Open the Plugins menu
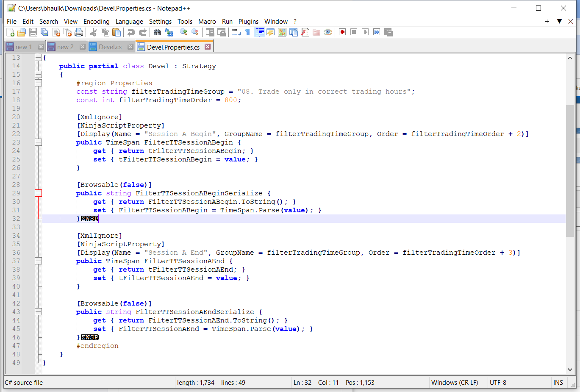This screenshot has width=580, height=392. [x=248, y=22]
